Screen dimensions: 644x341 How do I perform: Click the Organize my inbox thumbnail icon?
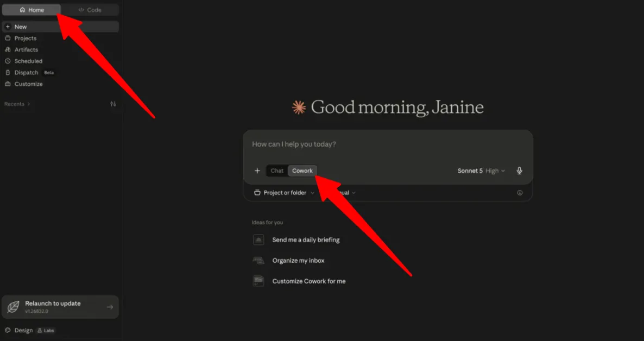pos(258,261)
